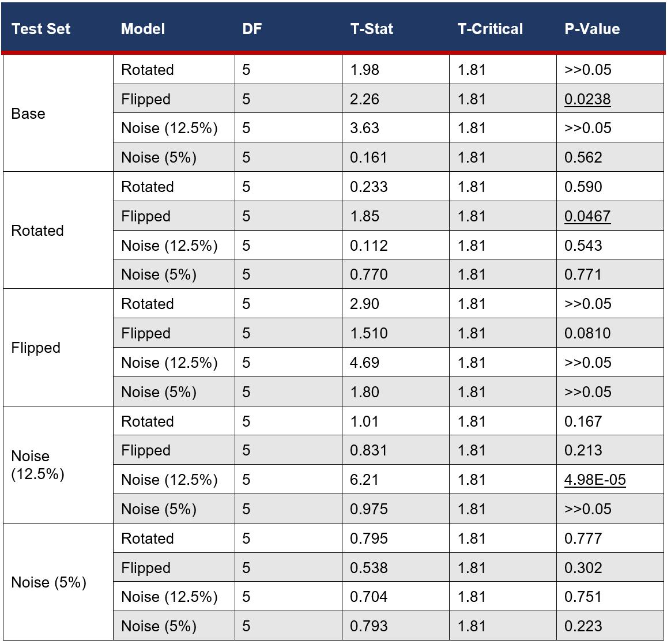The width and height of the screenshot is (667, 644).
Task: Click the 4.69 T-Stat value
Action: pos(364,363)
